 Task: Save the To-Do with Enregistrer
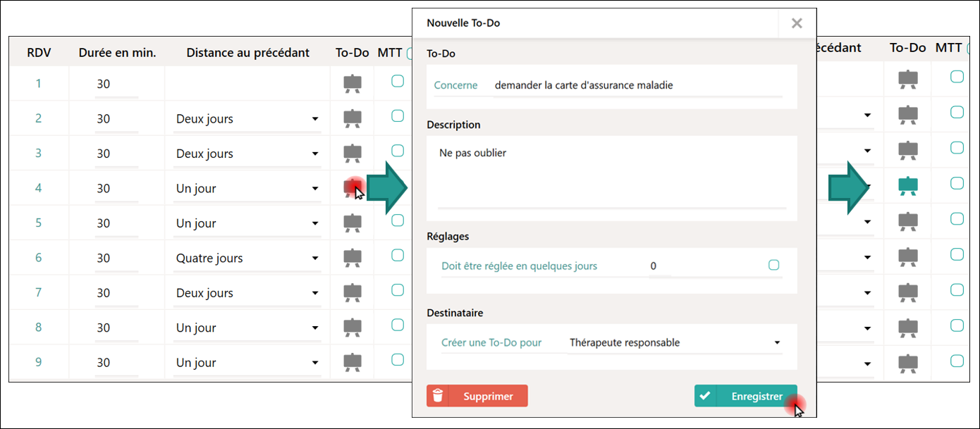[746, 396]
